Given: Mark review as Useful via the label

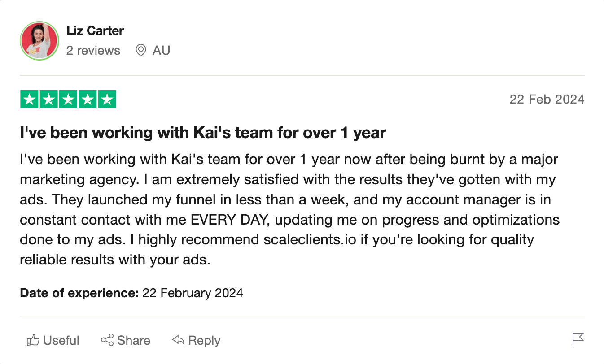Looking at the screenshot, I should [x=61, y=341].
